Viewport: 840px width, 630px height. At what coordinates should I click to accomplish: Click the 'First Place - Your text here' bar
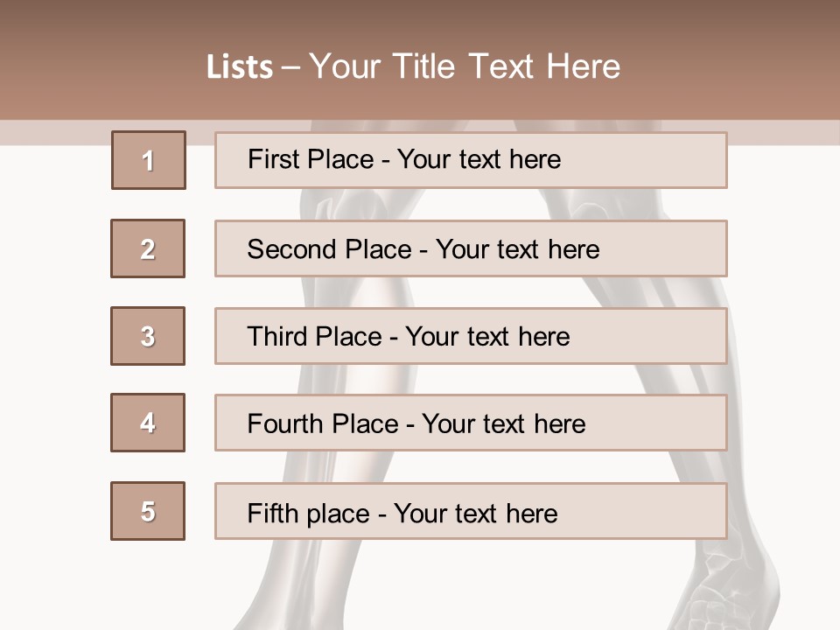click(471, 160)
